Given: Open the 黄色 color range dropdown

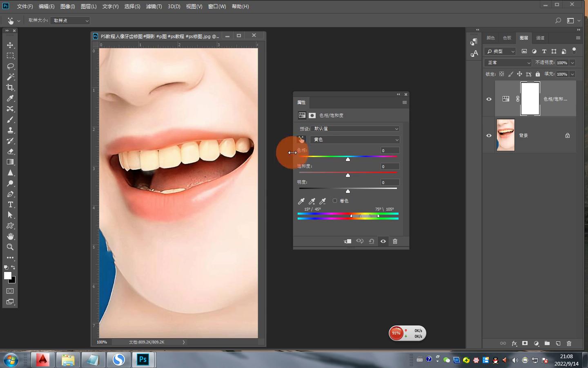Looking at the screenshot, I should click(354, 140).
